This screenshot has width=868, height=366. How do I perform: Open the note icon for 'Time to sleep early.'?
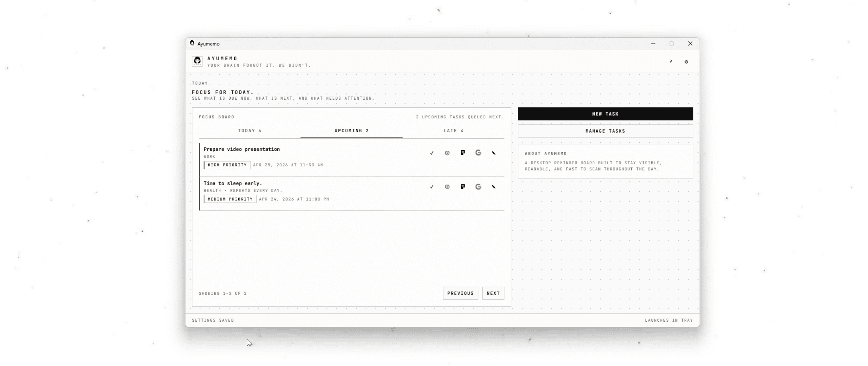pyautogui.click(x=463, y=187)
